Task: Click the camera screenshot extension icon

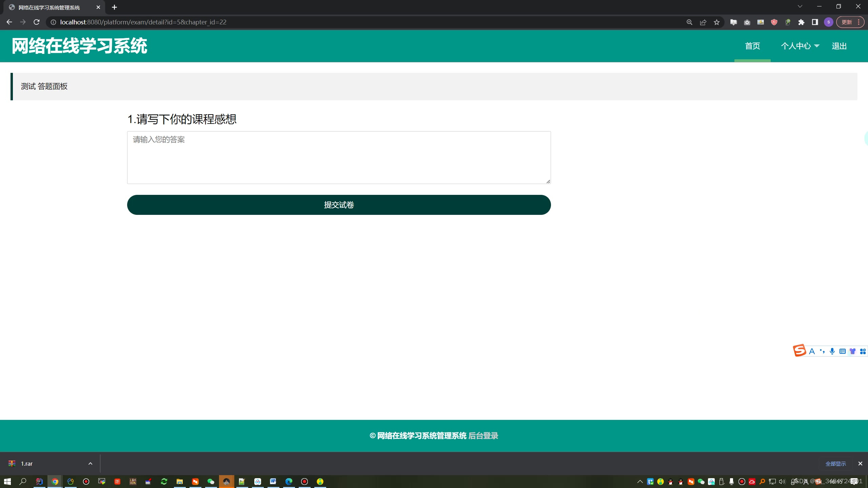Action: click(747, 22)
